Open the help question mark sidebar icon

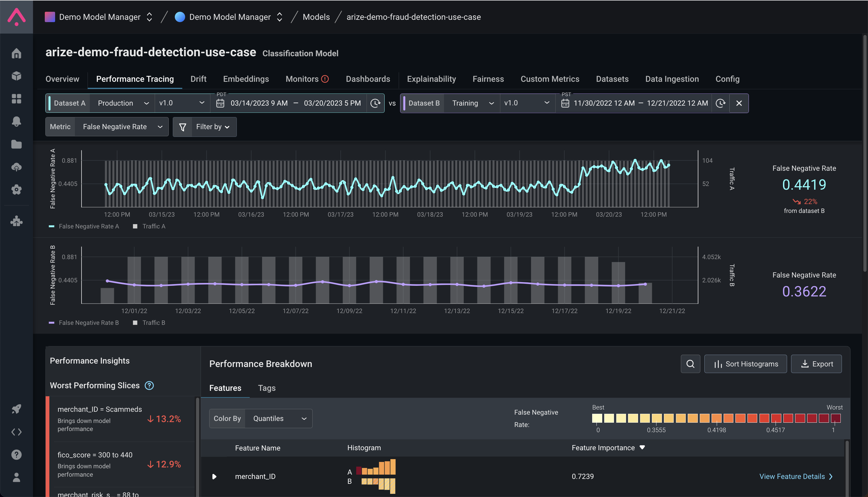[x=16, y=454]
